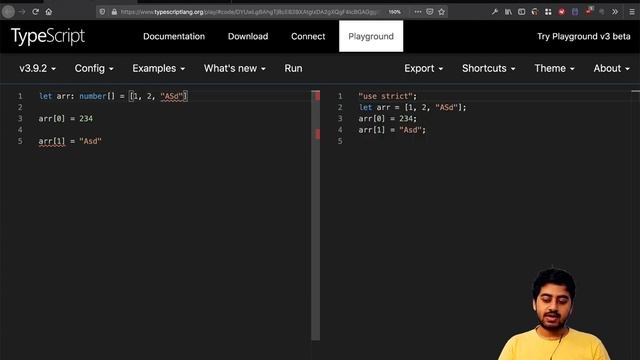The width and height of the screenshot is (640, 360).
Task: Click the padlock site security icon
Action: point(114,12)
